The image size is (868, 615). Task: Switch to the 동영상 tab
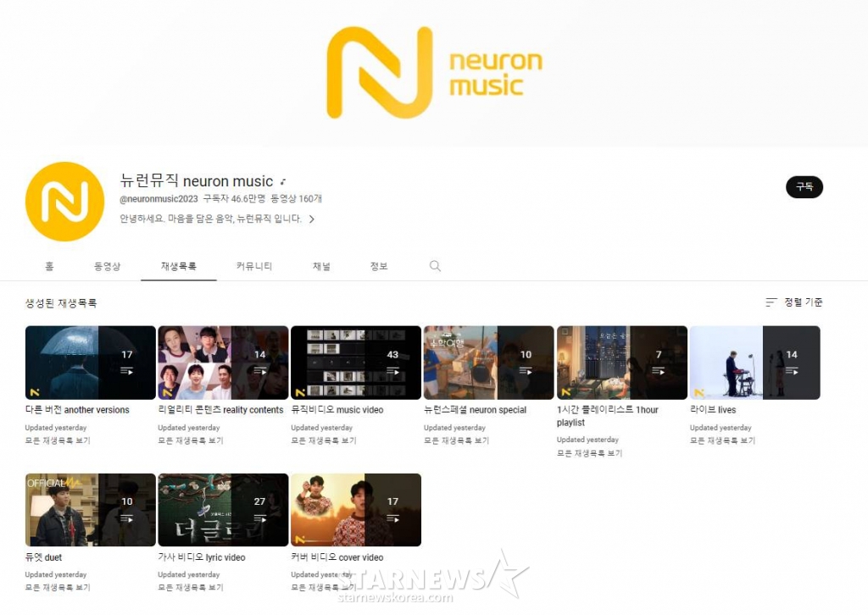click(107, 266)
